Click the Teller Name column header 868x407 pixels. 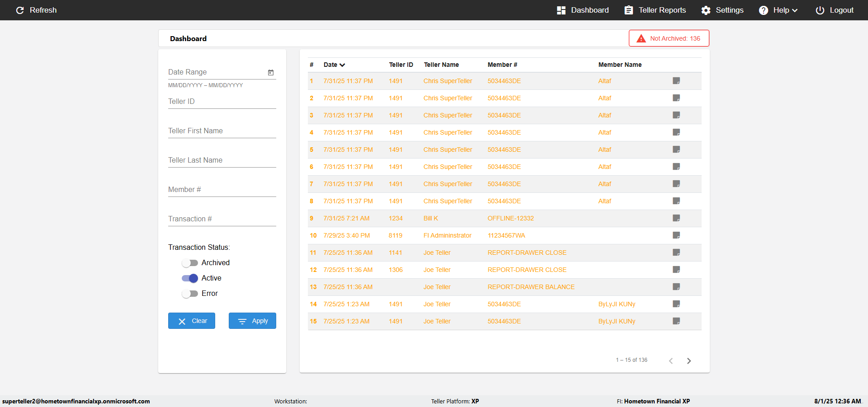441,65
